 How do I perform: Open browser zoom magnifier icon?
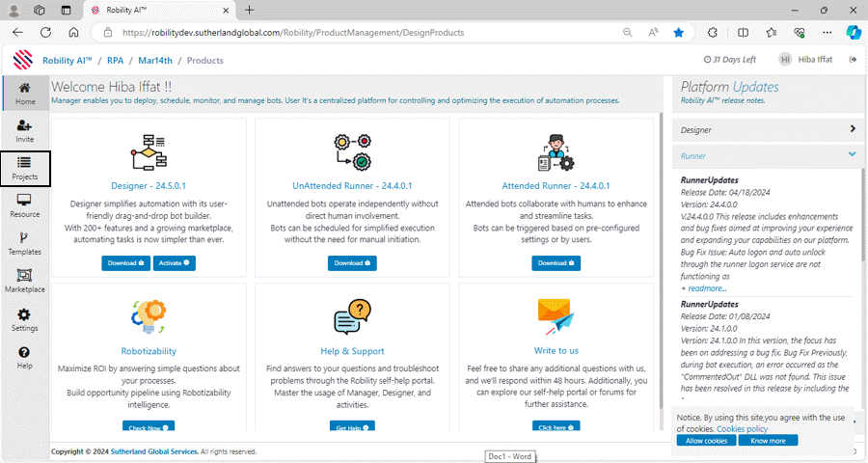627,33
